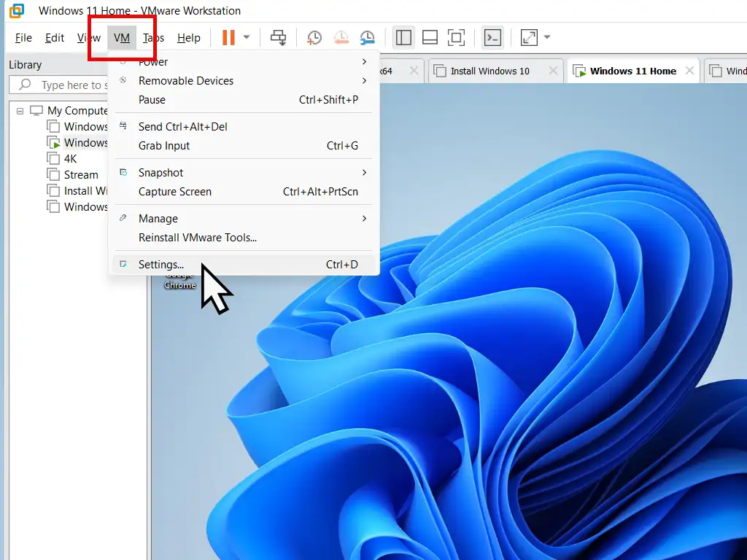Open the snapshot manager toolbar icon
The image size is (747, 560).
point(368,37)
